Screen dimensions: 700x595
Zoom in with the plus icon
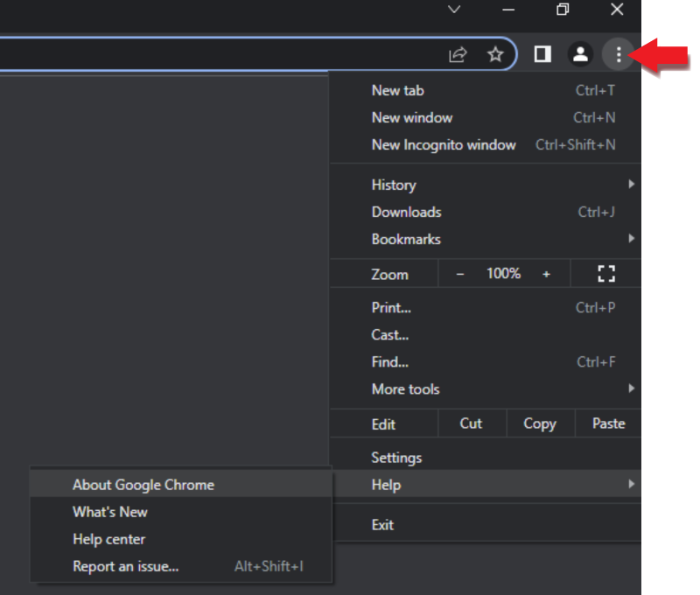547,273
